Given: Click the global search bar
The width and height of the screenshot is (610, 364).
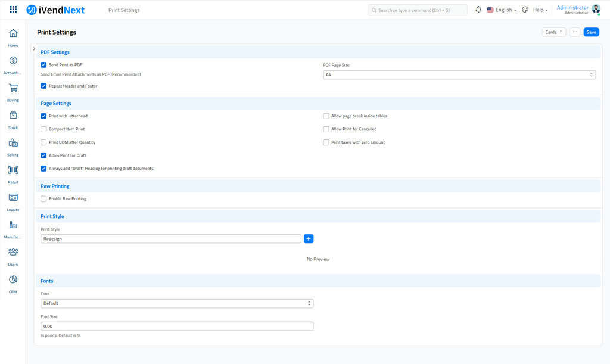Looking at the screenshot, I should (417, 10).
